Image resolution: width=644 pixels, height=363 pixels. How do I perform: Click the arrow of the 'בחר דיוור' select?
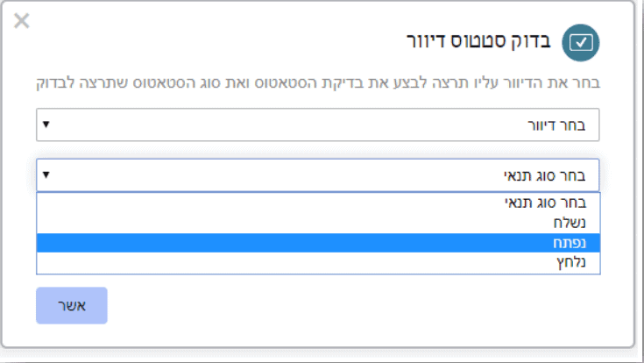click(46, 125)
